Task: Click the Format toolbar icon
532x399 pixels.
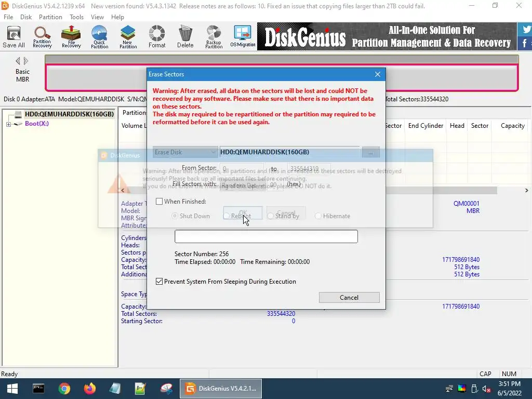Action: (x=157, y=37)
